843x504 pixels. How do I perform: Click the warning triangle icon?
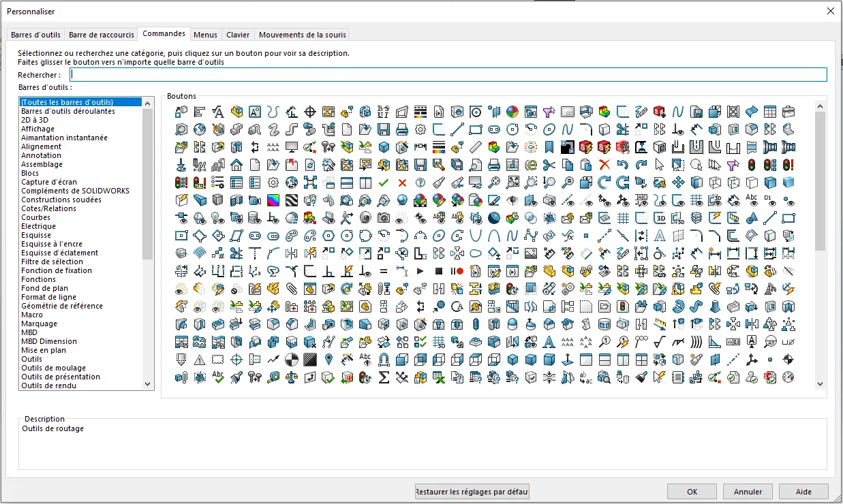[x=200, y=360]
